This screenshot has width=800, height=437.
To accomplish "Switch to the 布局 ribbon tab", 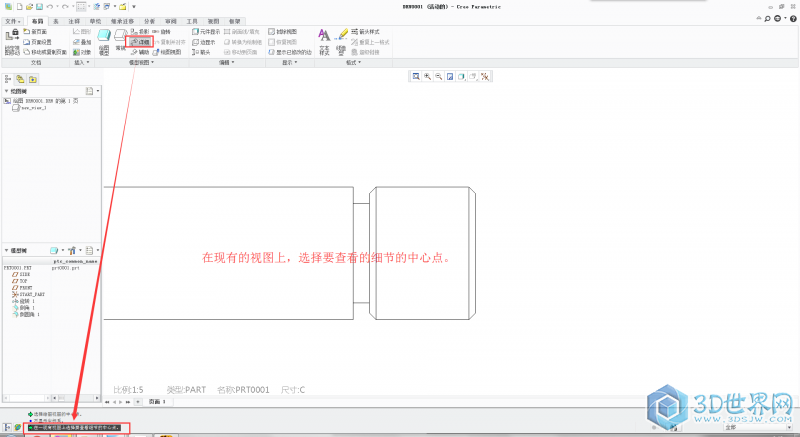I will point(37,21).
